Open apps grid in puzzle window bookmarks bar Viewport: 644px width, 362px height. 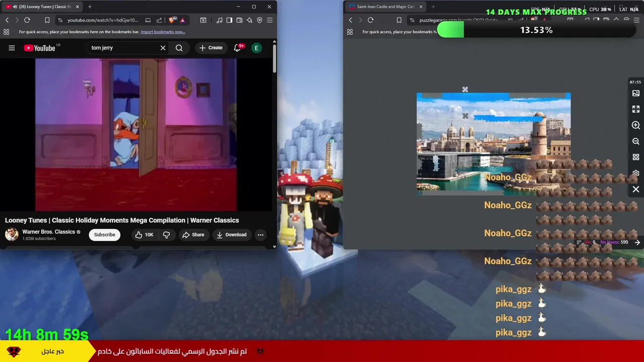pyautogui.click(x=350, y=32)
